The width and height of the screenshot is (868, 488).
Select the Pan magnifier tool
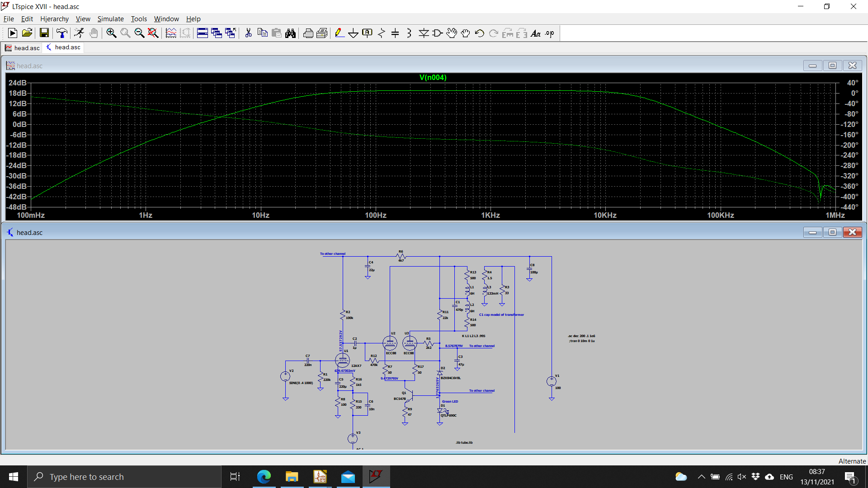(125, 33)
